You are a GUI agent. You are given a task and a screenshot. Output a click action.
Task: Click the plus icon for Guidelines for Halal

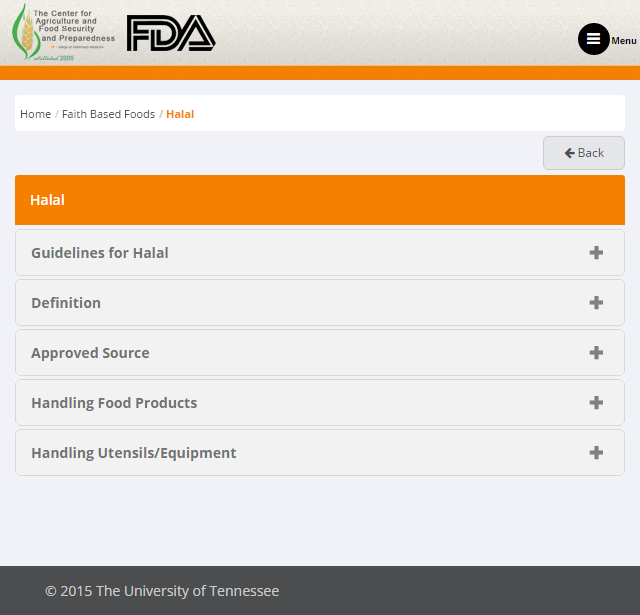click(x=596, y=253)
